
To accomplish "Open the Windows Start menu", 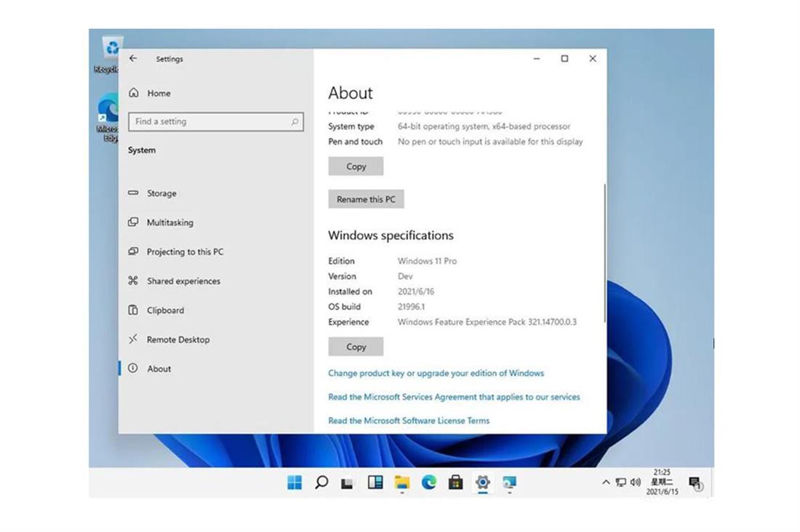I will coord(295,483).
